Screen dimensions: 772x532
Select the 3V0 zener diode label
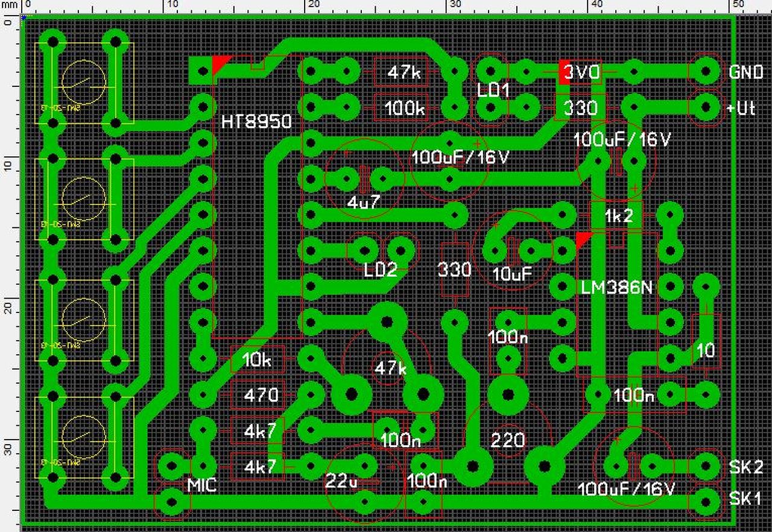[581, 73]
